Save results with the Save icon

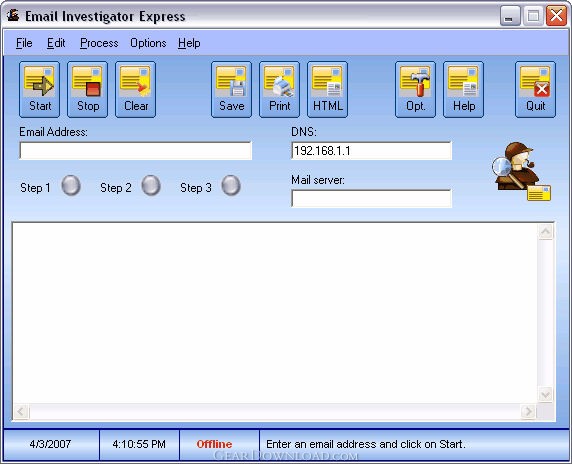coord(232,89)
